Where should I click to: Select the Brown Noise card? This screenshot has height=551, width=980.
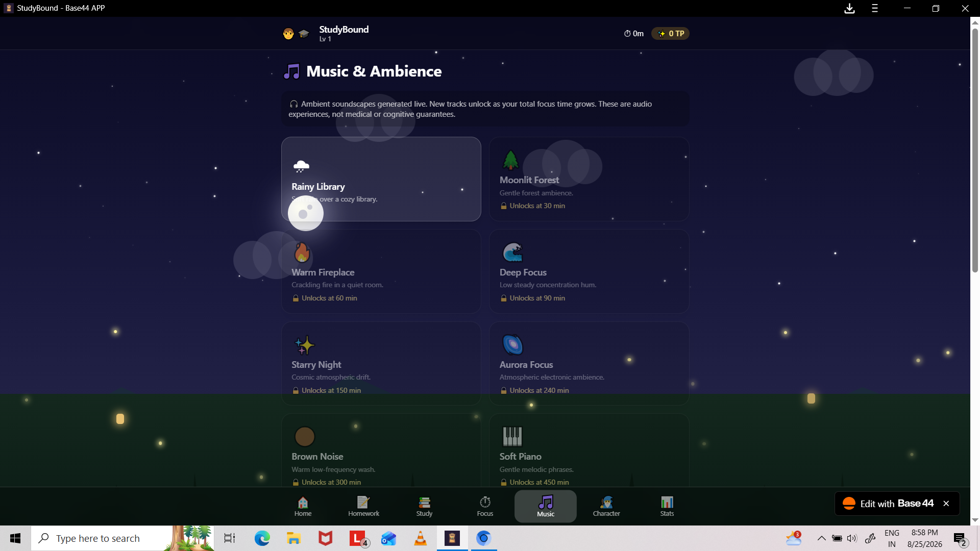[381, 450]
